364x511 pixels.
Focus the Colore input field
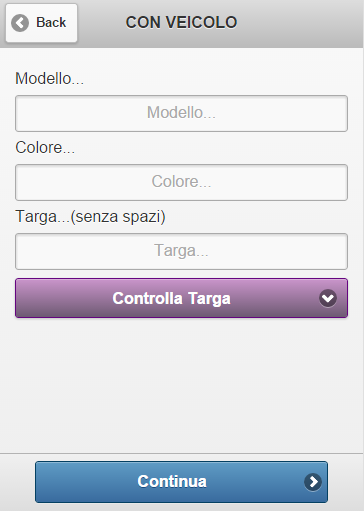point(181,182)
